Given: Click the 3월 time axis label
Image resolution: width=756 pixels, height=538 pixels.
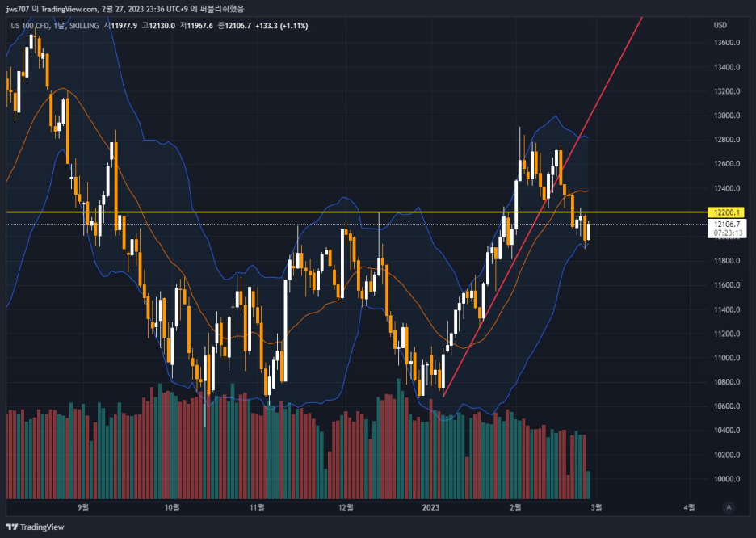Looking at the screenshot, I should point(596,507).
